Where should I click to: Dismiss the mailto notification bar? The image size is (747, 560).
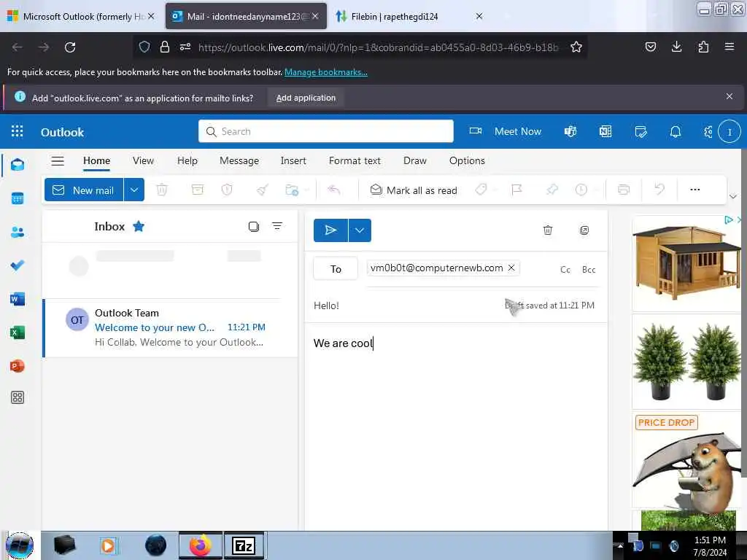pyautogui.click(x=729, y=97)
